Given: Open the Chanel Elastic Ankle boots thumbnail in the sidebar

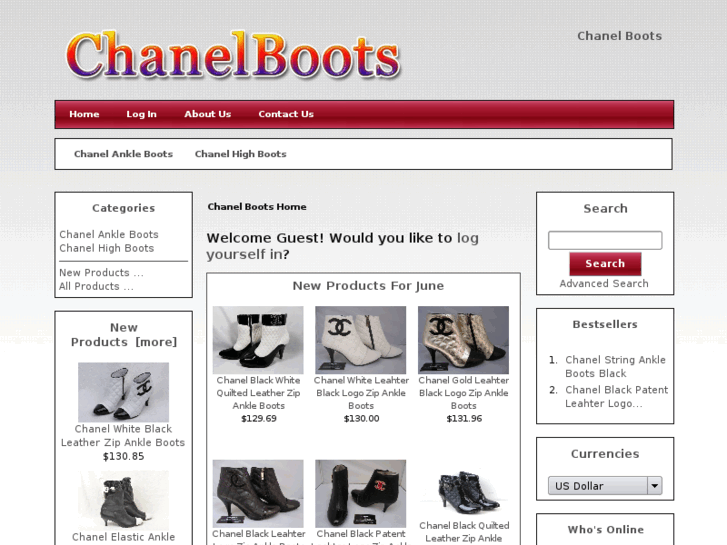Looking at the screenshot, I should [x=123, y=500].
